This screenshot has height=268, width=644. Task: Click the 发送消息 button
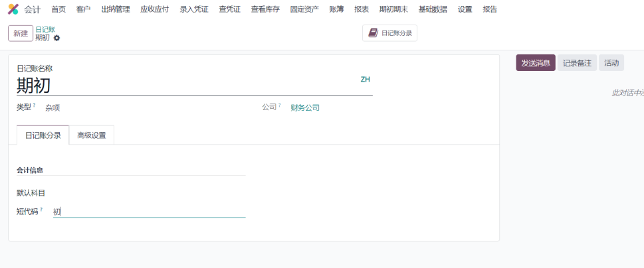tap(535, 63)
